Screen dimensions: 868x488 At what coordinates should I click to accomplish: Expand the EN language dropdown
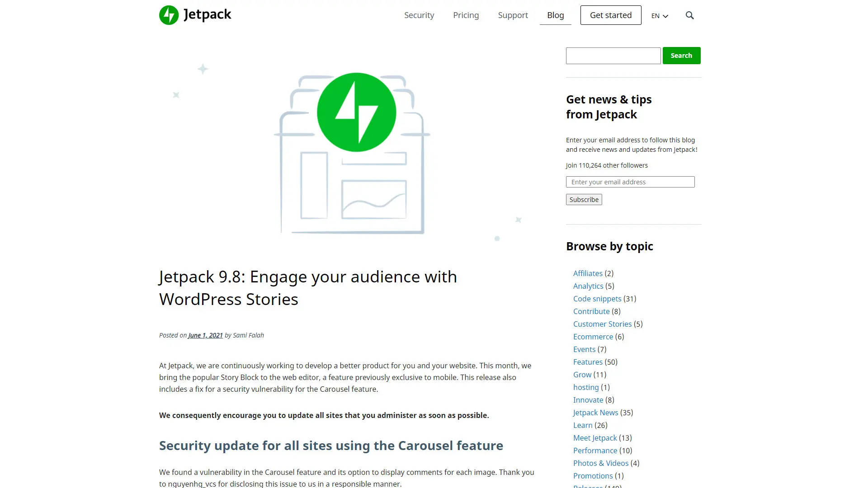click(x=660, y=15)
